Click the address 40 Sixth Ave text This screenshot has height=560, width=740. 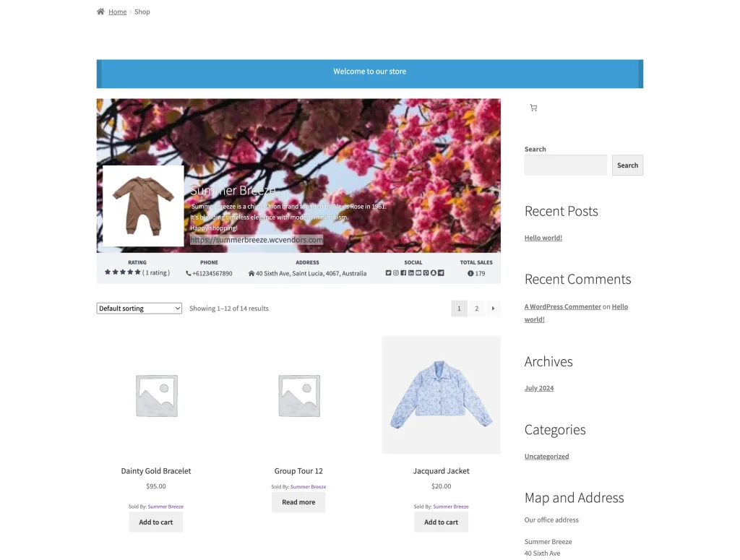(x=311, y=274)
